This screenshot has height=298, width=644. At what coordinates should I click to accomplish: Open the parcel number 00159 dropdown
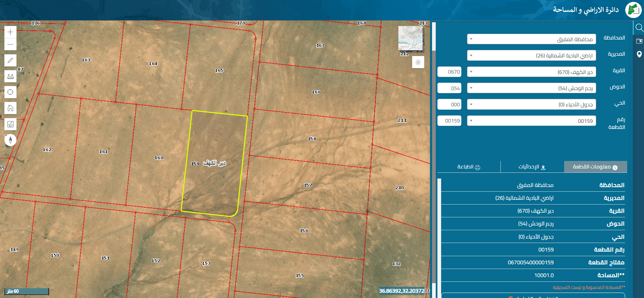531,121
